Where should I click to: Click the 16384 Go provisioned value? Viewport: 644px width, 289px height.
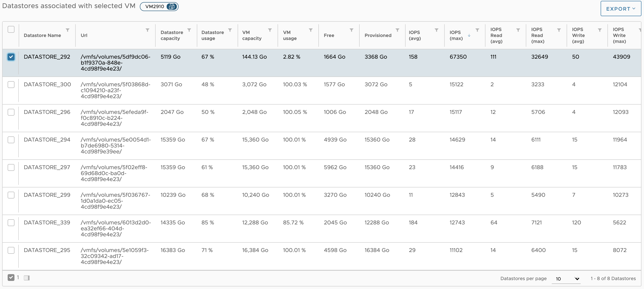click(x=377, y=250)
